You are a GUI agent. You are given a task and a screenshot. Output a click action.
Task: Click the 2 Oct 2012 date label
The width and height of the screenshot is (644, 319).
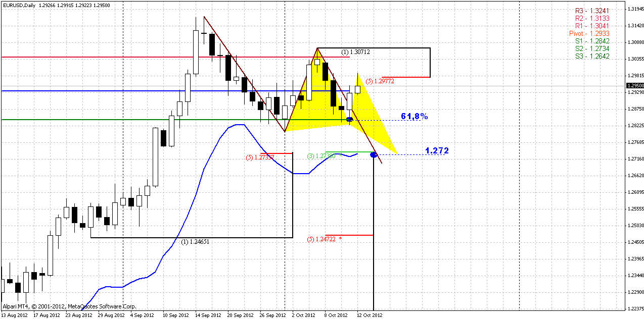coord(304,315)
